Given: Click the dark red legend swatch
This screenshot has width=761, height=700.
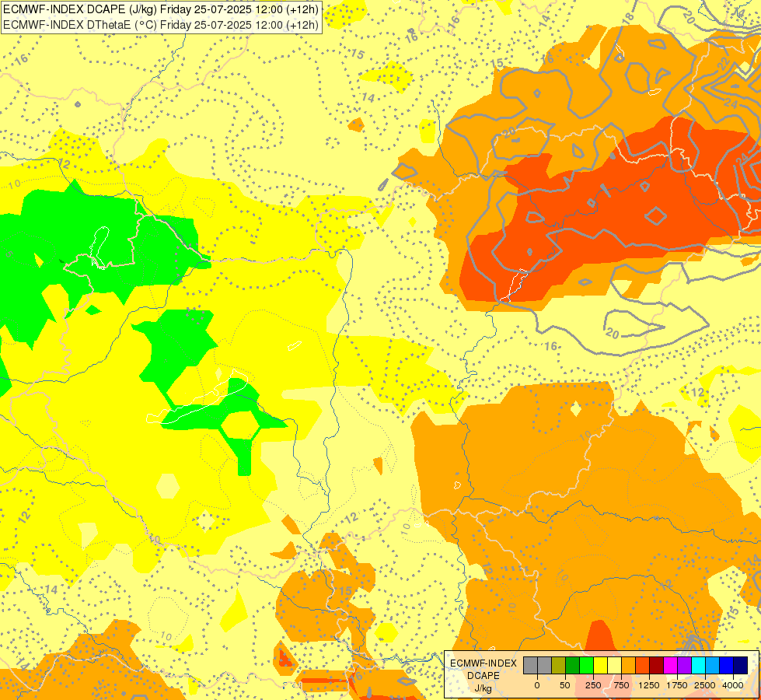Looking at the screenshot, I should coord(657,666).
